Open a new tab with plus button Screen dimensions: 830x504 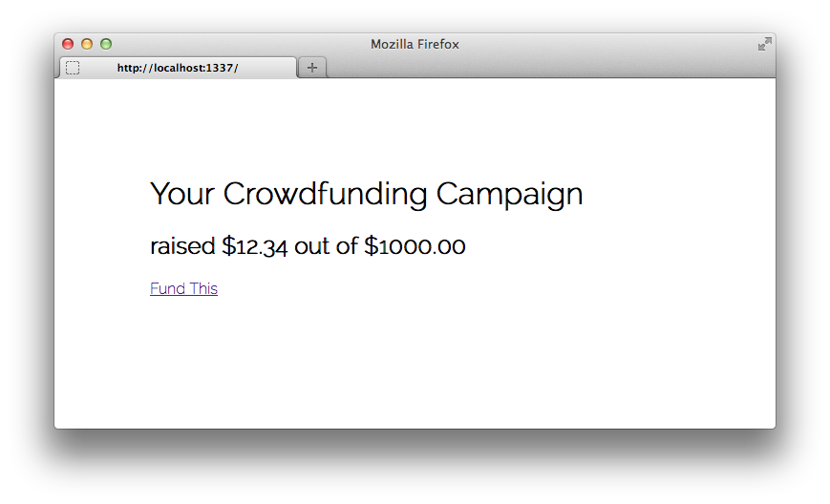pyautogui.click(x=312, y=68)
